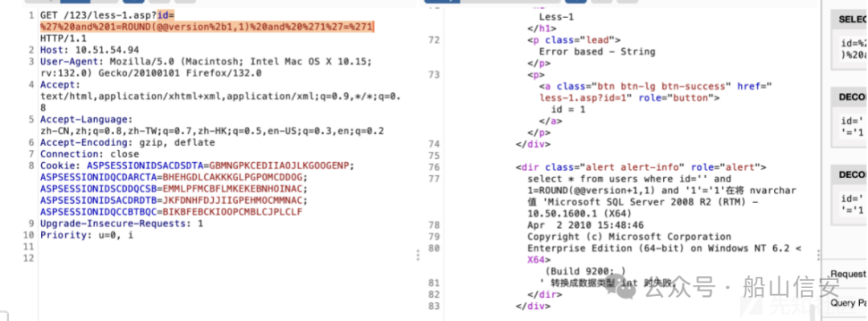
Task: Click the Upgrade-Insecure-Requests header
Action: pos(122,224)
